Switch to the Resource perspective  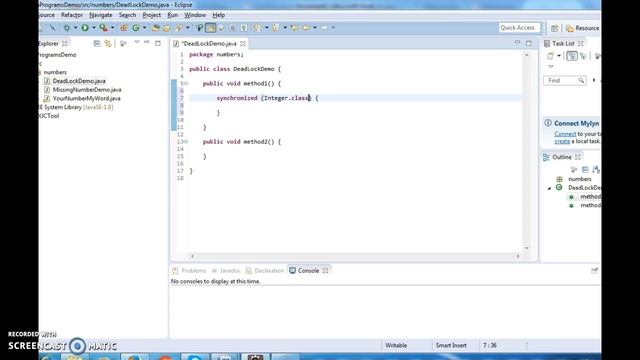pyautogui.click(x=583, y=28)
